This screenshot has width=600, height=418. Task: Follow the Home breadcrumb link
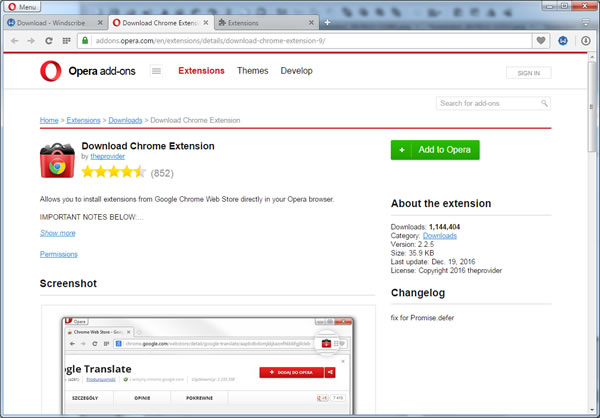click(49, 120)
